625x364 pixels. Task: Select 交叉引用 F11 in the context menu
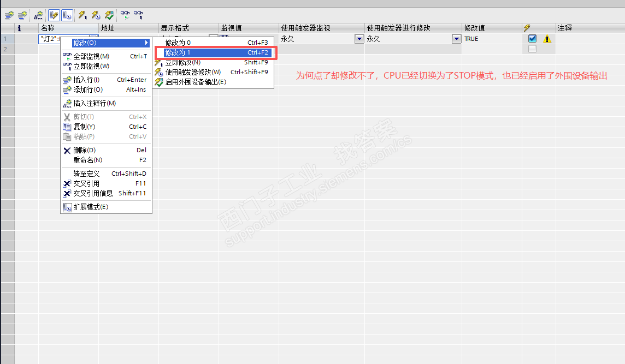click(x=106, y=183)
